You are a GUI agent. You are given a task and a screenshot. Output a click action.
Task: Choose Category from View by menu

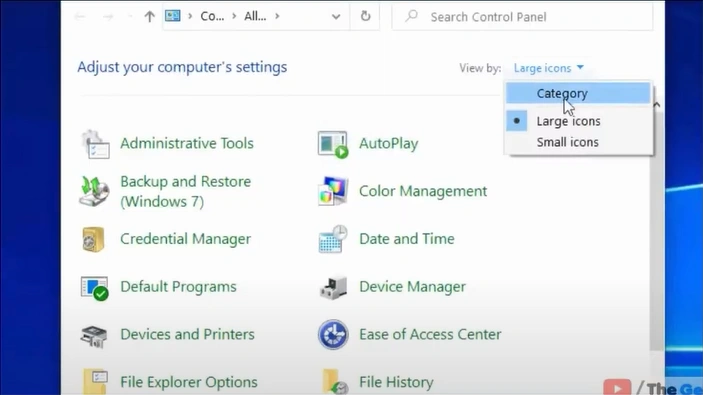pyautogui.click(x=578, y=93)
